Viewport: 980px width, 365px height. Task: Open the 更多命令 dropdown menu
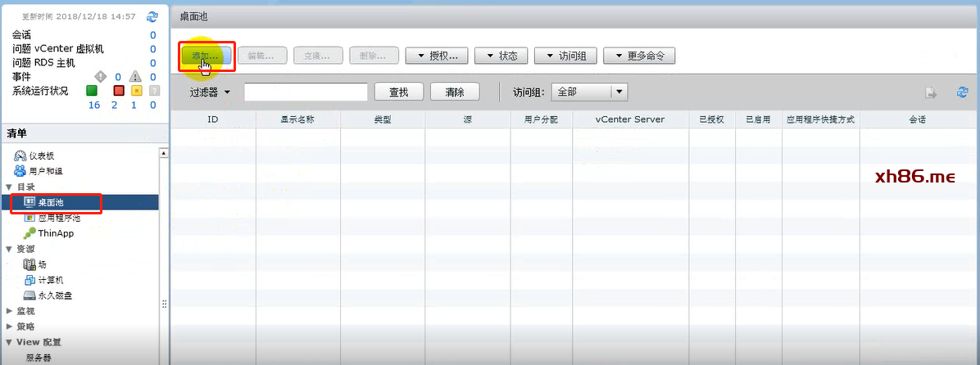click(x=639, y=56)
